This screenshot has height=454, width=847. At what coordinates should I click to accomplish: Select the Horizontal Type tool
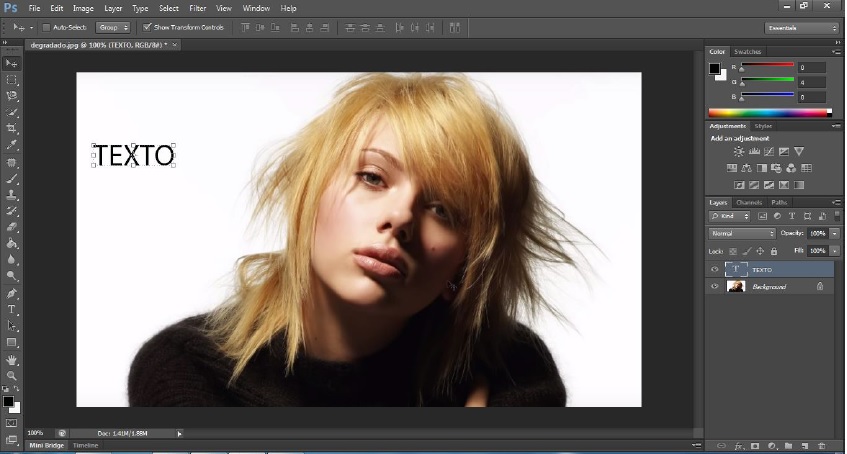(x=12, y=310)
